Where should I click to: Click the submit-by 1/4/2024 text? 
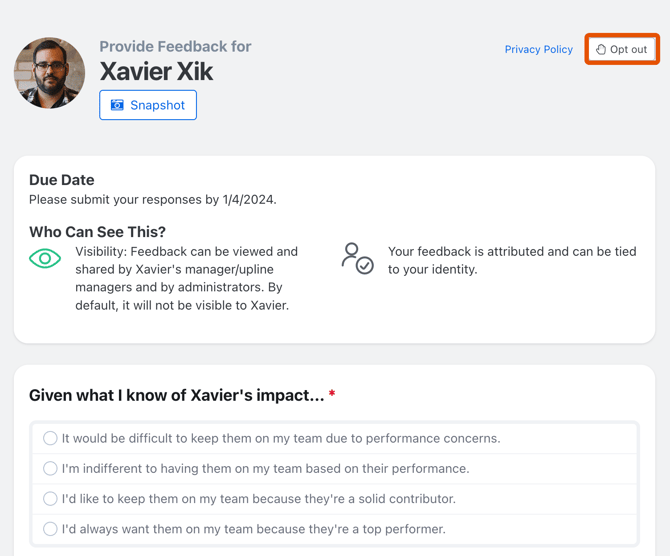point(153,199)
